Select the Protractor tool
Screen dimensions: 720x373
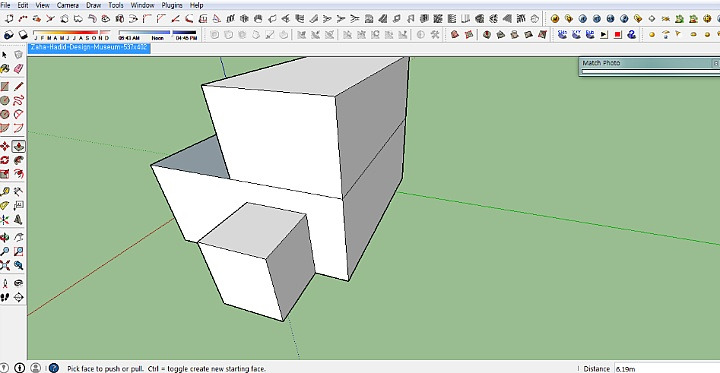pos(5,205)
